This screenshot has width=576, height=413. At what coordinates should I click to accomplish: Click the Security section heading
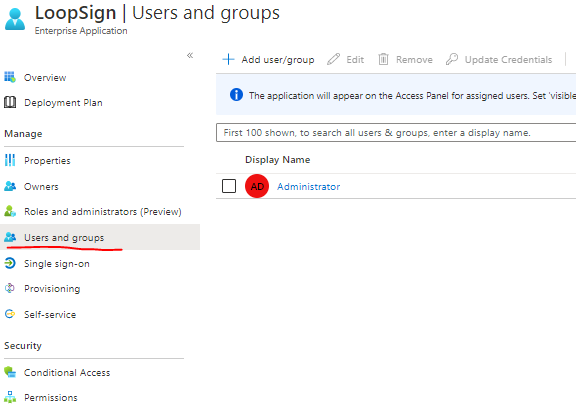click(23, 346)
